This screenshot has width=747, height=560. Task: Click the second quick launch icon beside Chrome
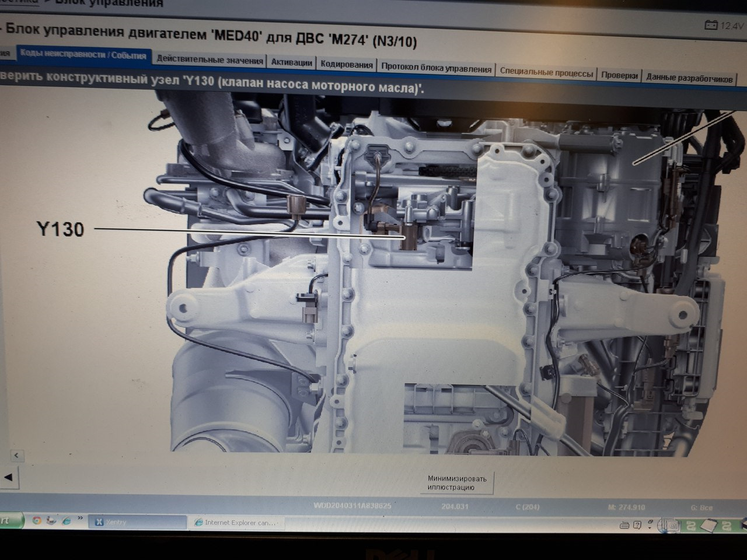pyautogui.click(x=51, y=520)
